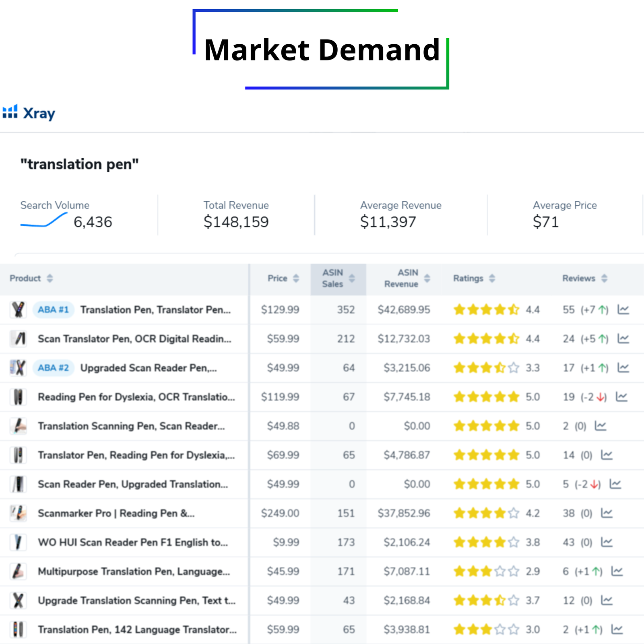Screen dimensions: 644x644
Task: Click thumbnail of WO HUI Scan Reader Pen
Action: (18, 542)
